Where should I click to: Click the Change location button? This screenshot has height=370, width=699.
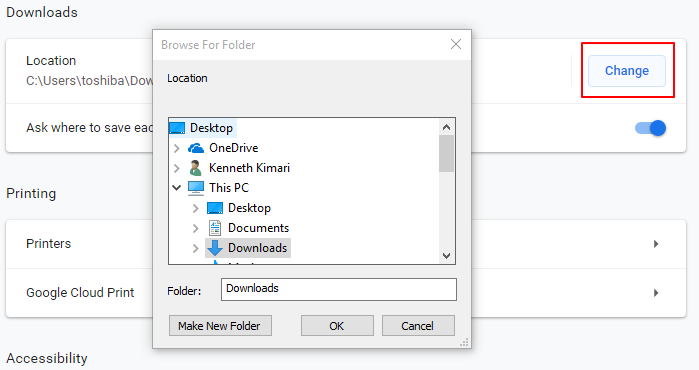pyautogui.click(x=627, y=71)
